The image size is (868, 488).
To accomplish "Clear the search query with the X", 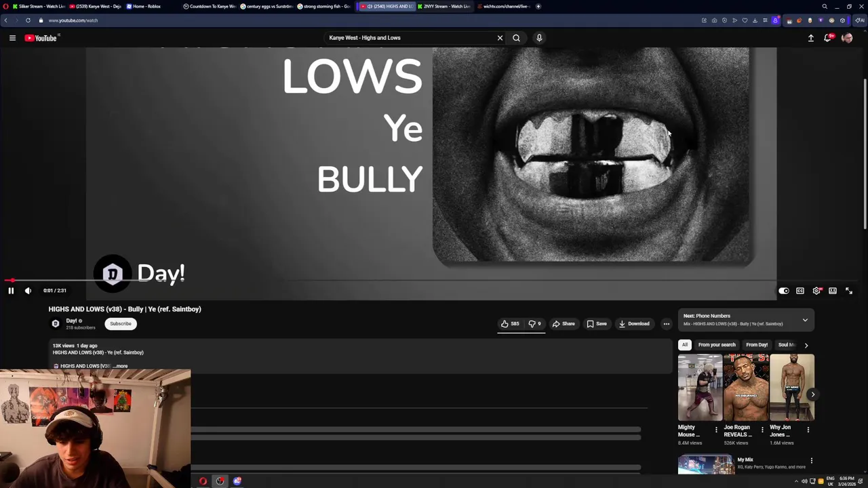I will click(500, 38).
